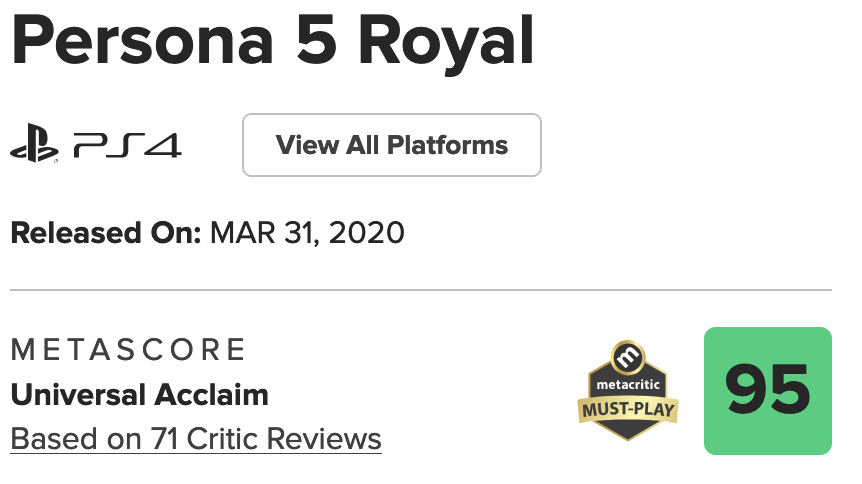Click the Persona 5 Royal title

point(273,42)
